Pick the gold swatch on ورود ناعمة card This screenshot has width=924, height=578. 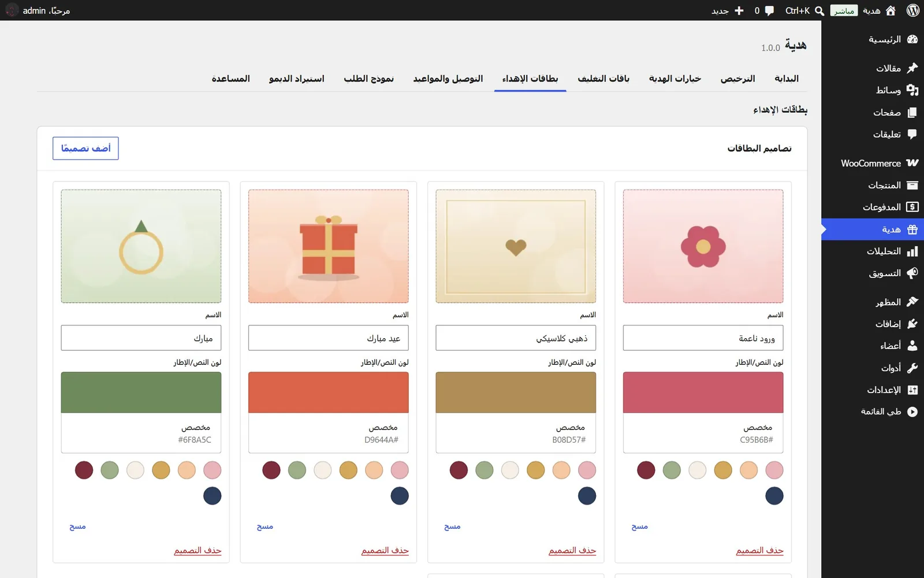point(723,470)
